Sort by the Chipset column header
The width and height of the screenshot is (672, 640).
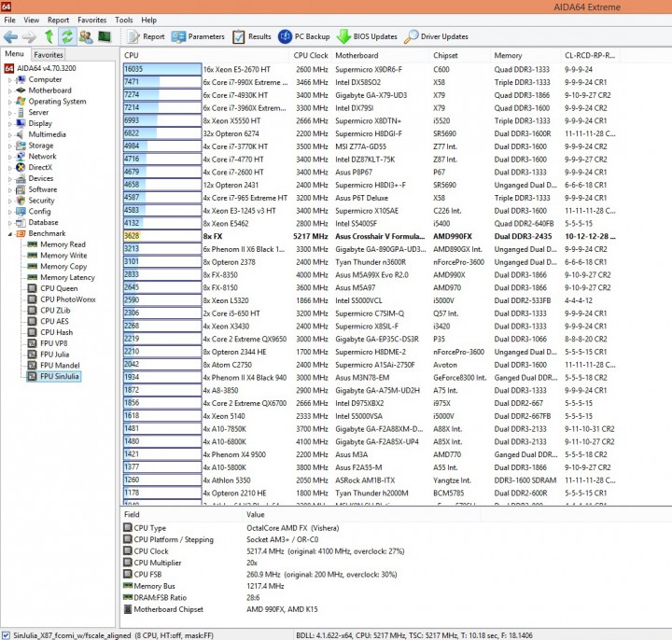click(460, 55)
